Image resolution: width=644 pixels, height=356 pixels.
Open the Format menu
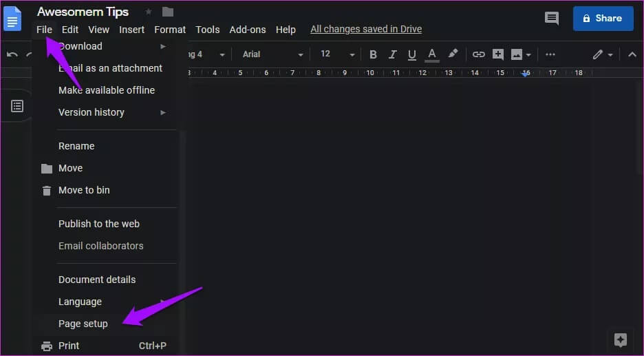(170, 30)
